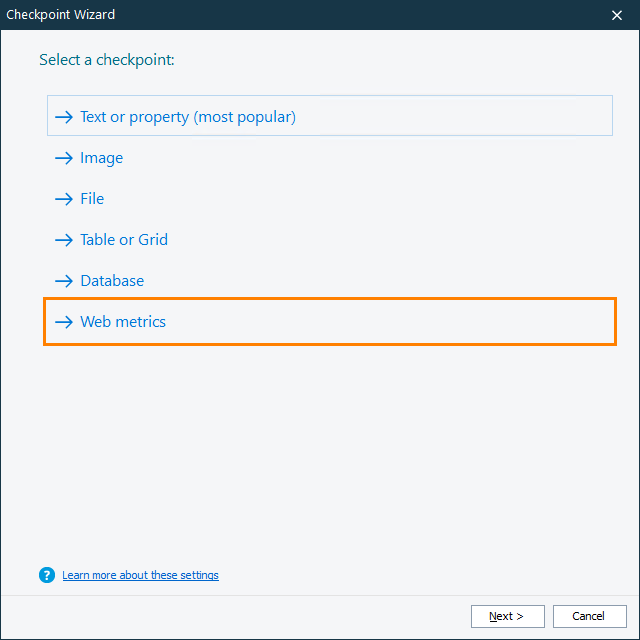Click the arrow icon next to Web metrics
The height and width of the screenshot is (640, 640).
[64, 322]
